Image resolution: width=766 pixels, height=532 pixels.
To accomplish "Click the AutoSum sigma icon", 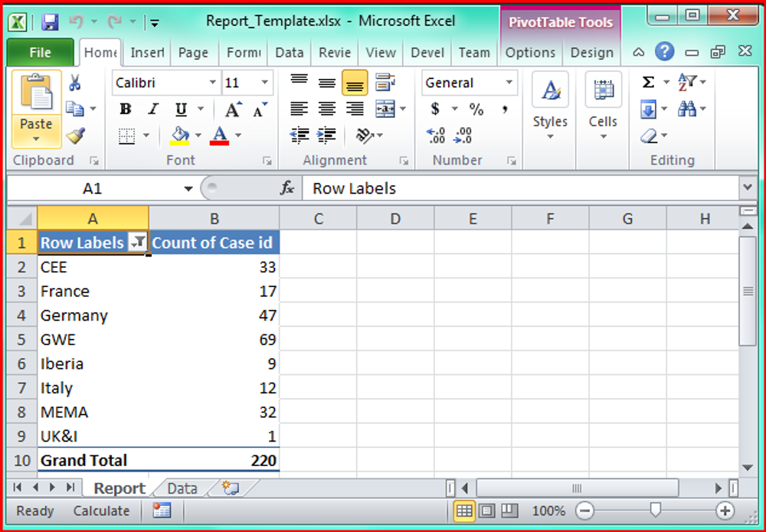I will [648, 80].
